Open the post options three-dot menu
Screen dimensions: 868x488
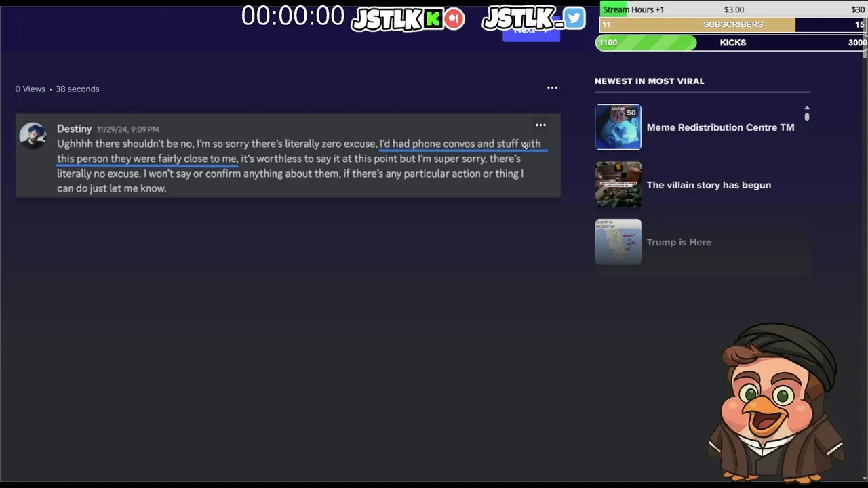552,87
